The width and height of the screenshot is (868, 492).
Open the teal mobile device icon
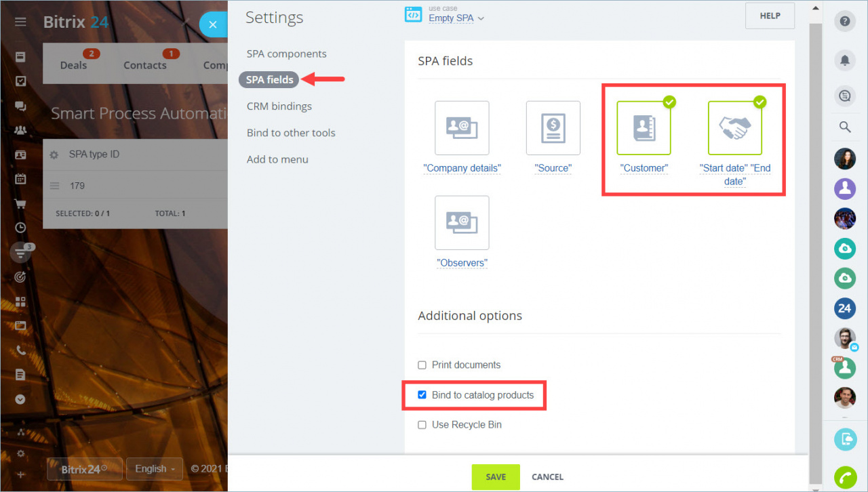tap(845, 439)
